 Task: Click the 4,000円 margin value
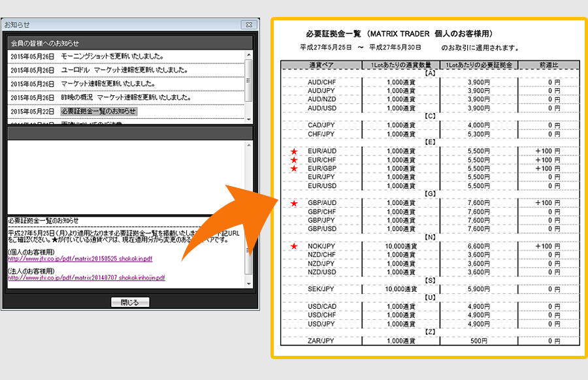(x=478, y=125)
